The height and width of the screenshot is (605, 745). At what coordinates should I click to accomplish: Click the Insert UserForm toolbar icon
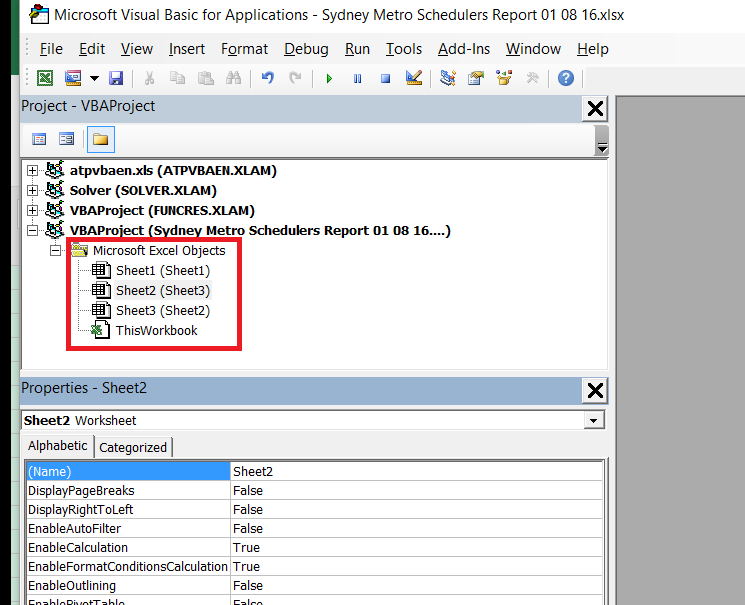[73, 78]
